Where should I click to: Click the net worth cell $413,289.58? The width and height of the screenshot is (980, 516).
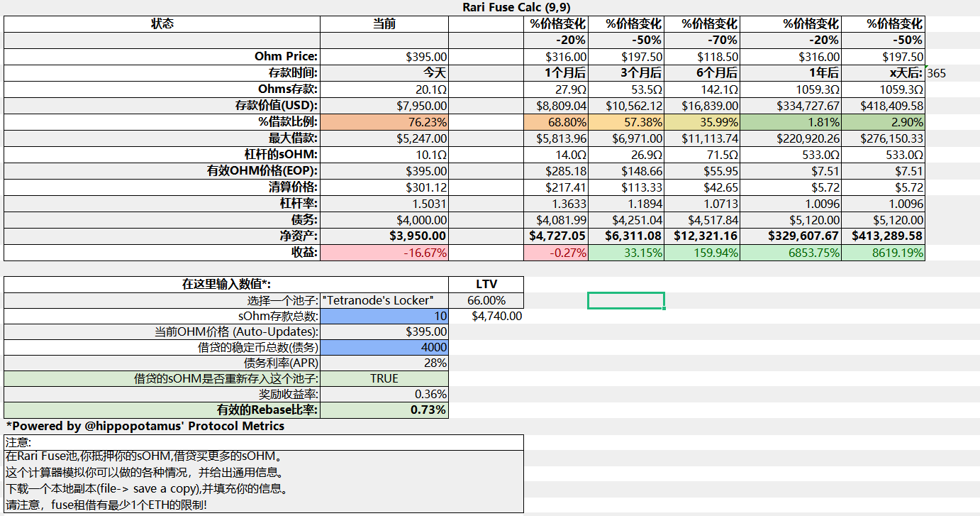(883, 236)
